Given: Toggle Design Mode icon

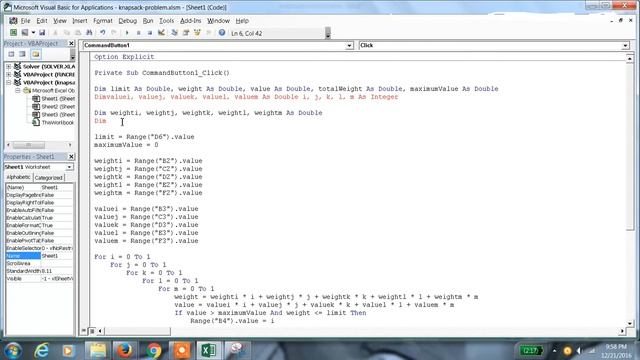Looking at the screenshot, I should pos(161,33).
